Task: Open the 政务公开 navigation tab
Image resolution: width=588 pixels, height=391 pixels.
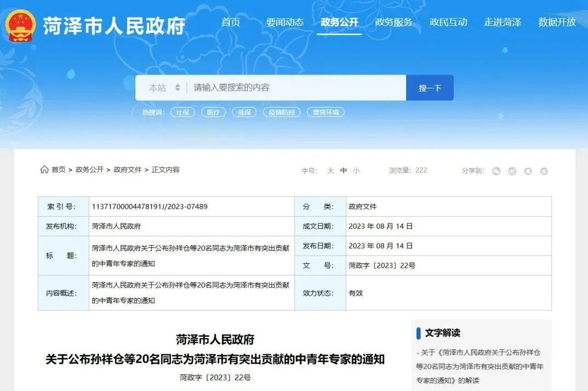Action: pyautogui.click(x=339, y=22)
